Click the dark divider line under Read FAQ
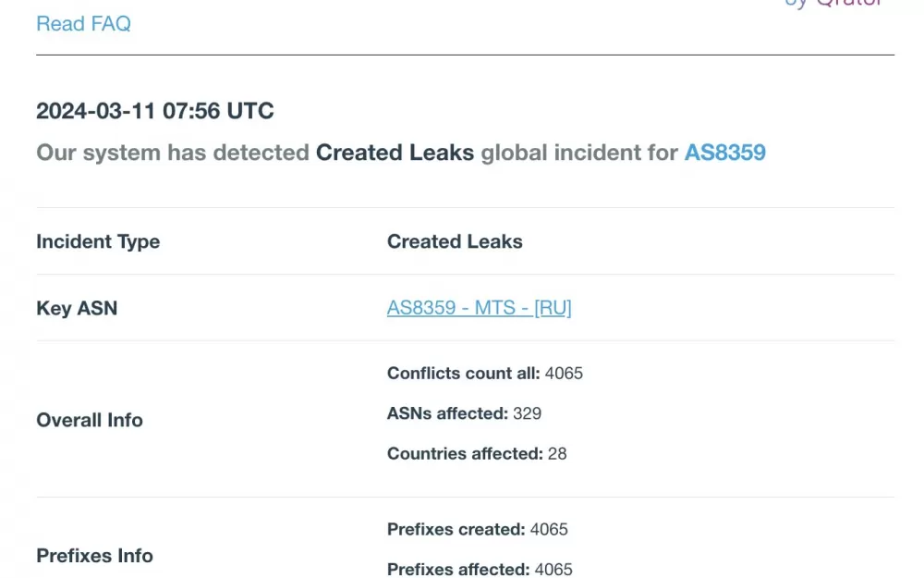This screenshot has width=924, height=578. 465,55
